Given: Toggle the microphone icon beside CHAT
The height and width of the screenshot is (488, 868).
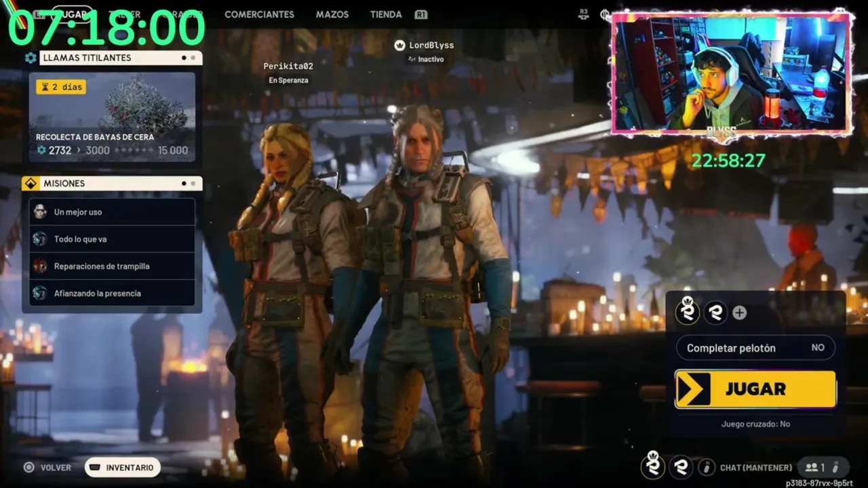Looking at the screenshot, I should tap(707, 467).
